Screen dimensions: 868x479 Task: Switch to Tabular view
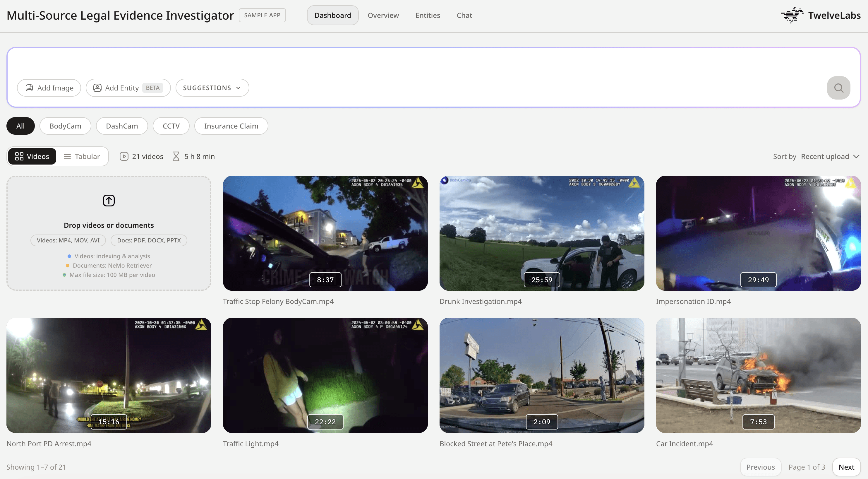pyautogui.click(x=82, y=156)
